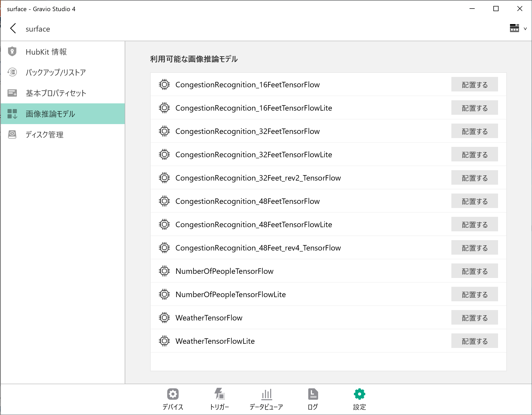Minimize the Gravio Studio window
This screenshot has width=532, height=415.
point(472,9)
